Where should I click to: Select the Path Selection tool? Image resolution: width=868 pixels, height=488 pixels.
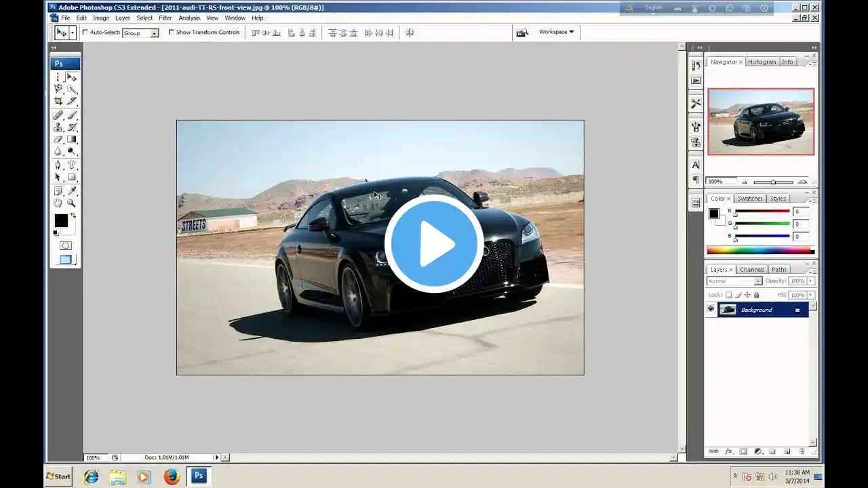(58, 178)
